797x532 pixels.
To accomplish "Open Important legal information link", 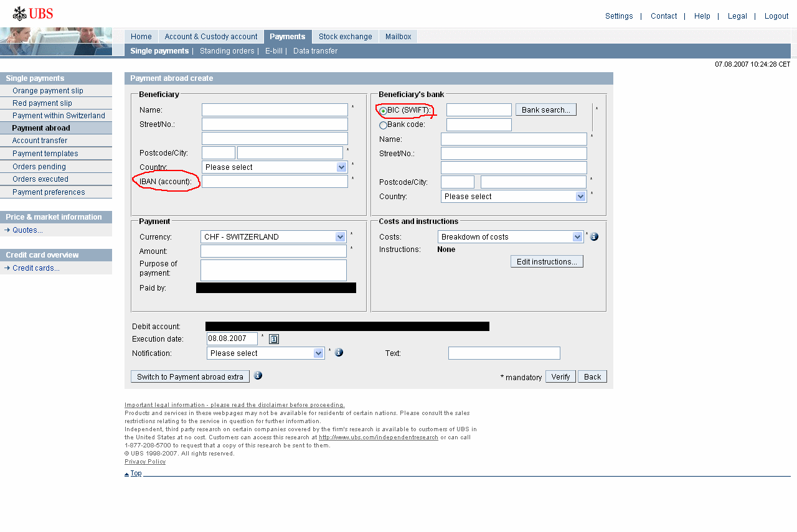I will click(235, 405).
